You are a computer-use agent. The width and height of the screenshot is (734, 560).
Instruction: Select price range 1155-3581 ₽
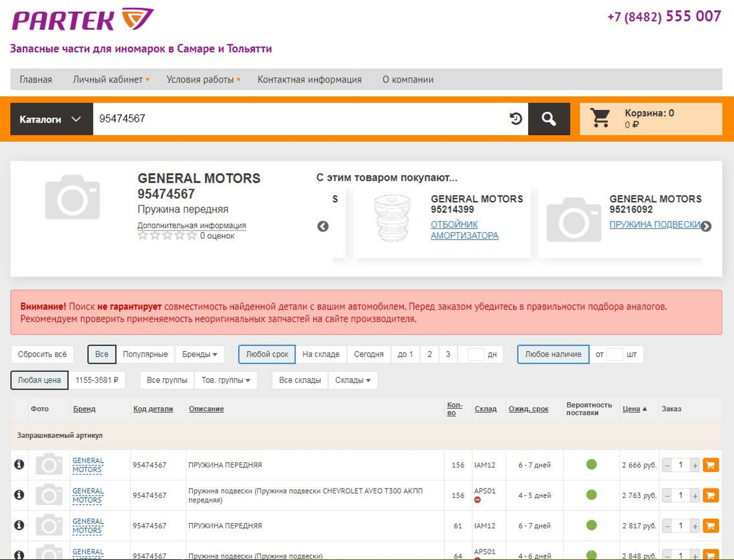pos(97,380)
